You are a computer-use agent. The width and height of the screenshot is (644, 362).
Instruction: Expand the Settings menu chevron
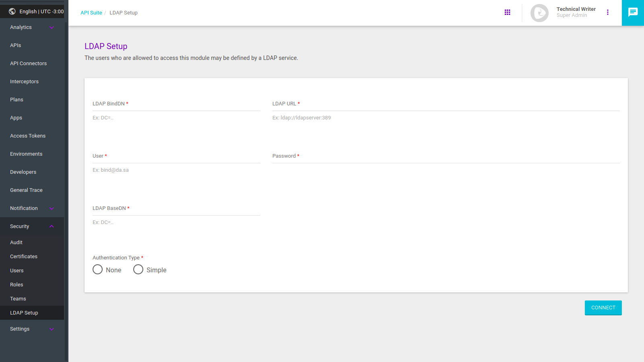(52, 329)
